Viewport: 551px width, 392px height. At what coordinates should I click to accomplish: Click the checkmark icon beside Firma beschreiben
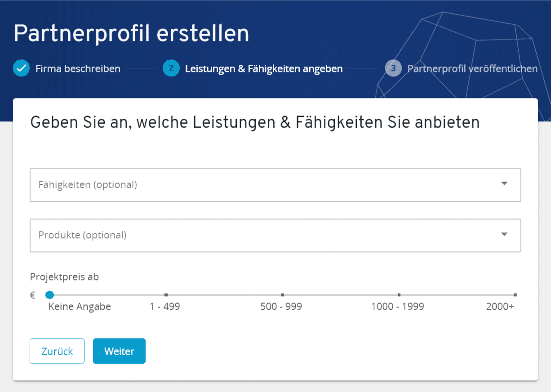click(21, 69)
